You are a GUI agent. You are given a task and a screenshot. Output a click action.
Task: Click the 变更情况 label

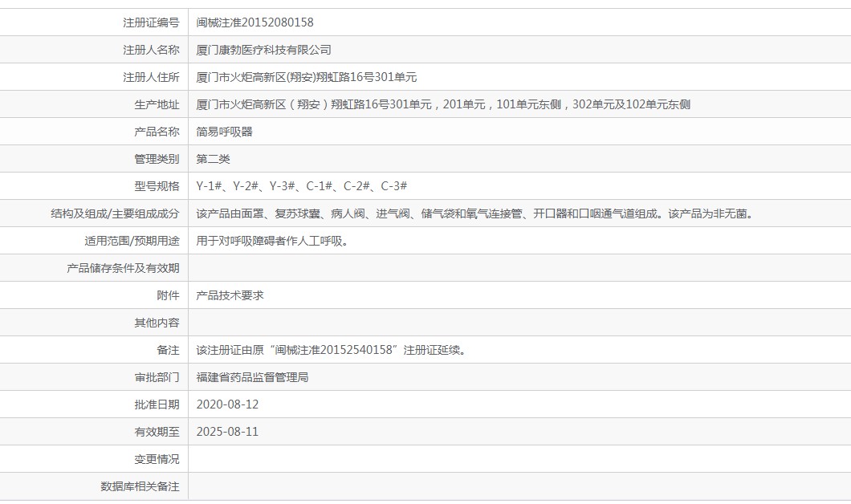click(x=157, y=459)
